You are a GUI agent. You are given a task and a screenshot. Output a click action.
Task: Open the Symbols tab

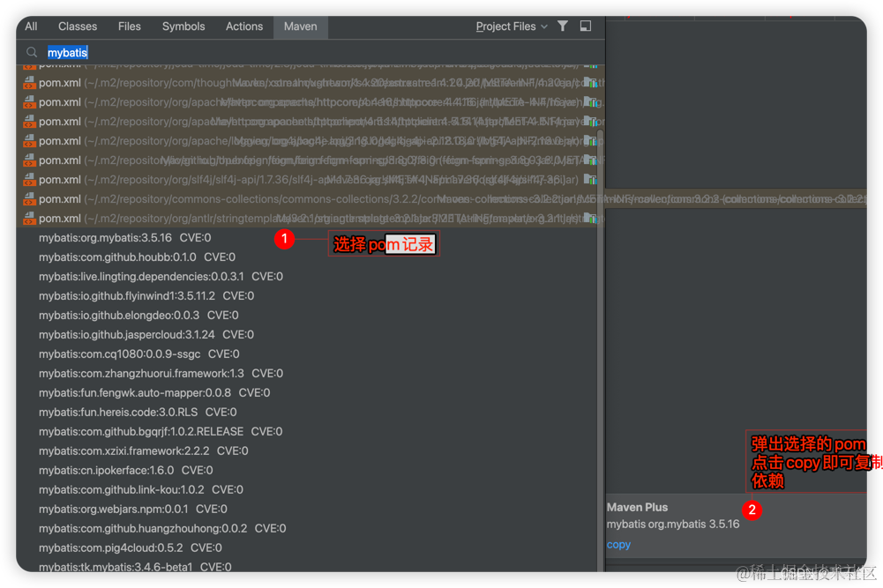coord(183,26)
